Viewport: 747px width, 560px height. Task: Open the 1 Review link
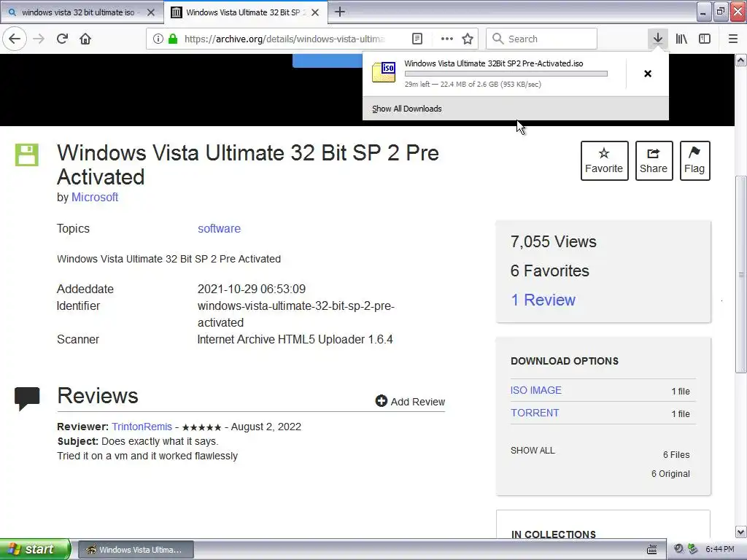543,300
